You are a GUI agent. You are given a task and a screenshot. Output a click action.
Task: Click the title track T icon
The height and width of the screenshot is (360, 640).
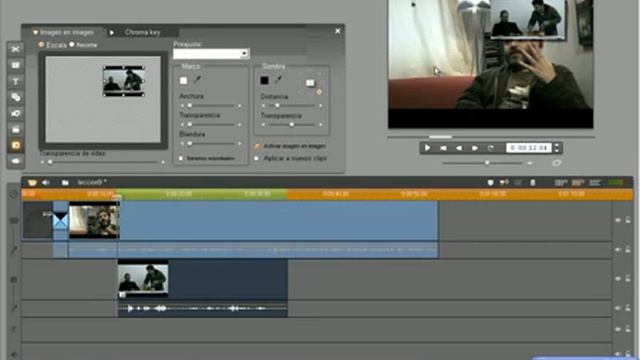[13, 330]
